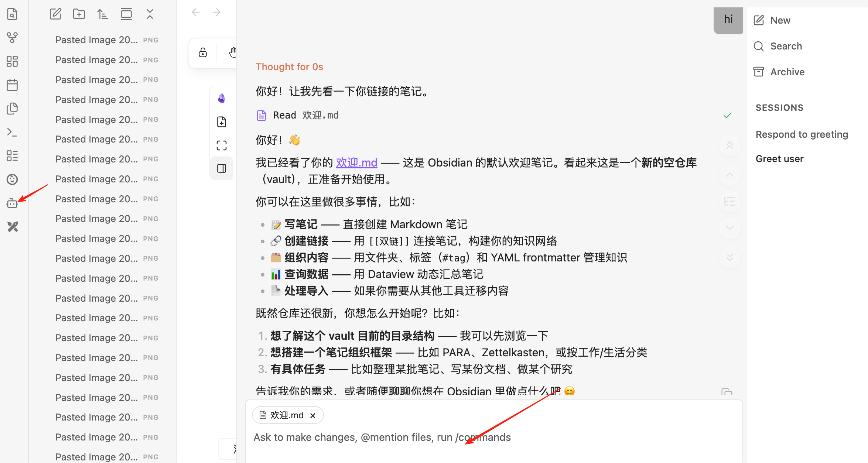Screen dimensions: 868x463
Task: Click the grid dashboard ribbon icon
Action: click(x=12, y=61)
